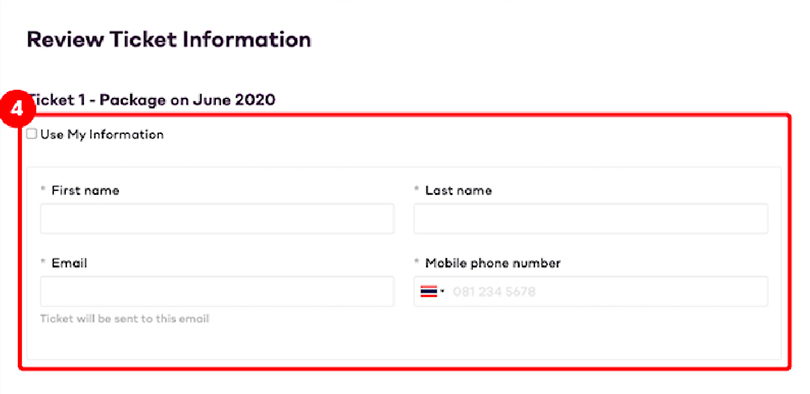Click the Last name field label

coord(458,191)
